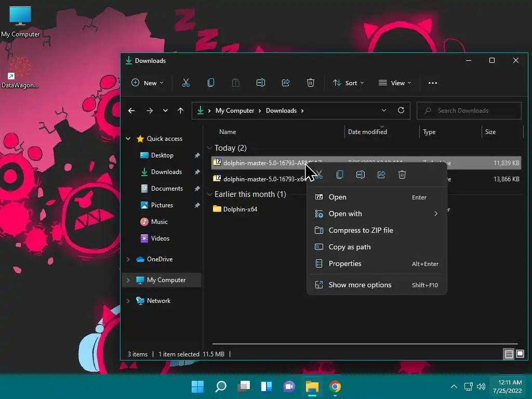The height and width of the screenshot is (399, 532).
Task: Click Show more options
Action: pos(377,285)
